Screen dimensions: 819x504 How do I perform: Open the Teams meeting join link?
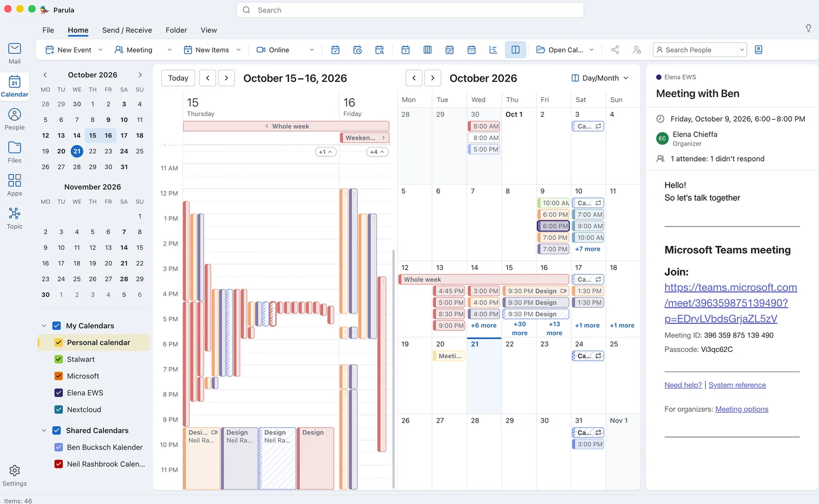[730, 303]
